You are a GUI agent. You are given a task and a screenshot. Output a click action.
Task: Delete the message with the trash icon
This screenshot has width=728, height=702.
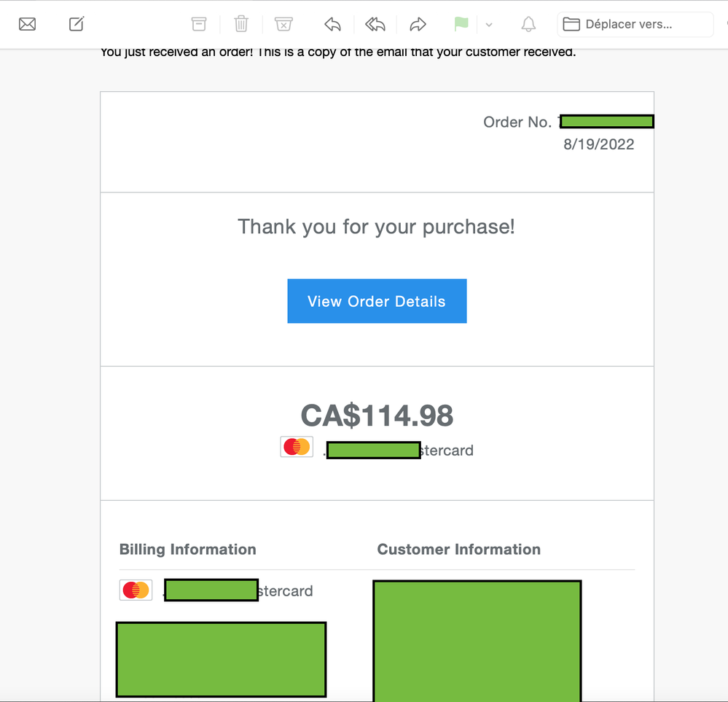click(241, 24)
